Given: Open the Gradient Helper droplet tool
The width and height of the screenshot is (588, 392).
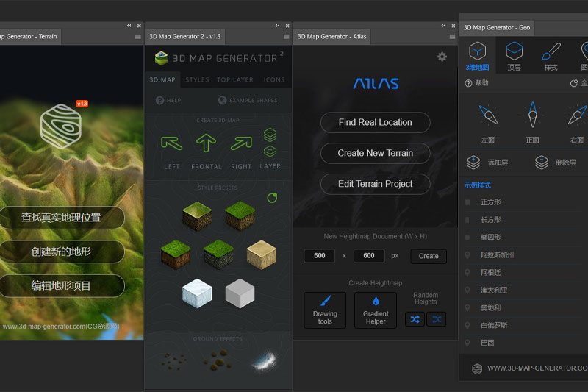Looking at the screenshot, I should click(376, 301).
